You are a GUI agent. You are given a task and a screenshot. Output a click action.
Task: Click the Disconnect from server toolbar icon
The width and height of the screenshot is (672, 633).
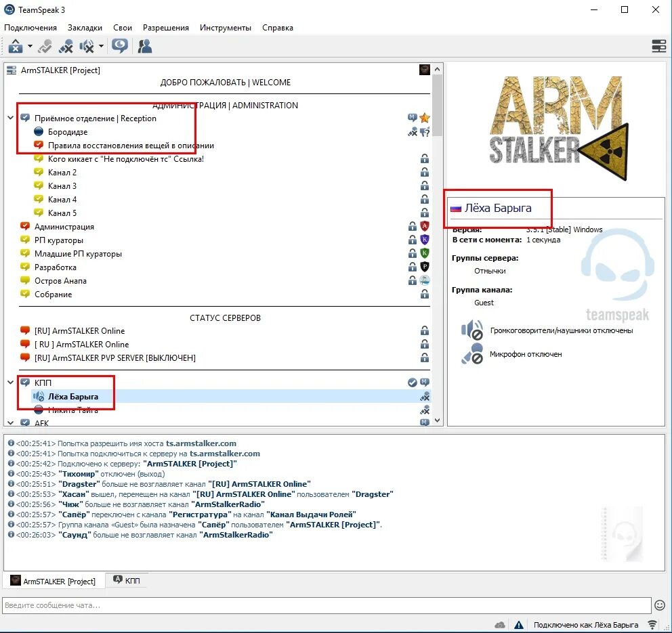click(45, 46)
